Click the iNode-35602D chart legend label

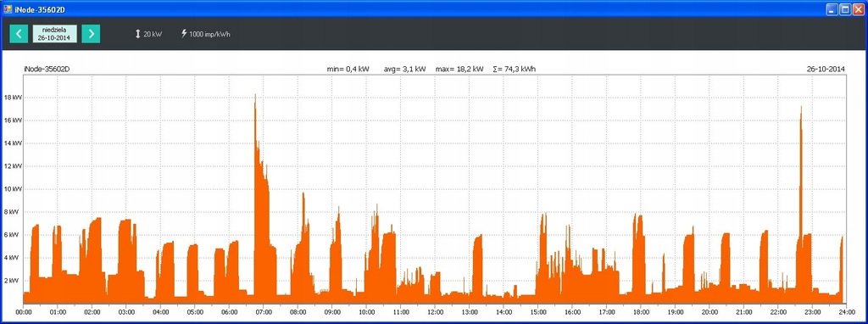[x=47, y=70]
